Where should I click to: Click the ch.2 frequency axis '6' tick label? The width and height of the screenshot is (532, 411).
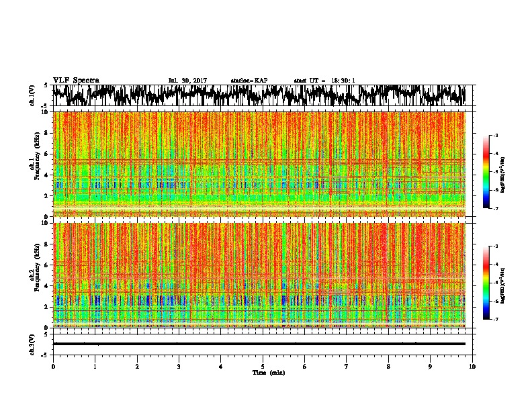click(47, 265)
